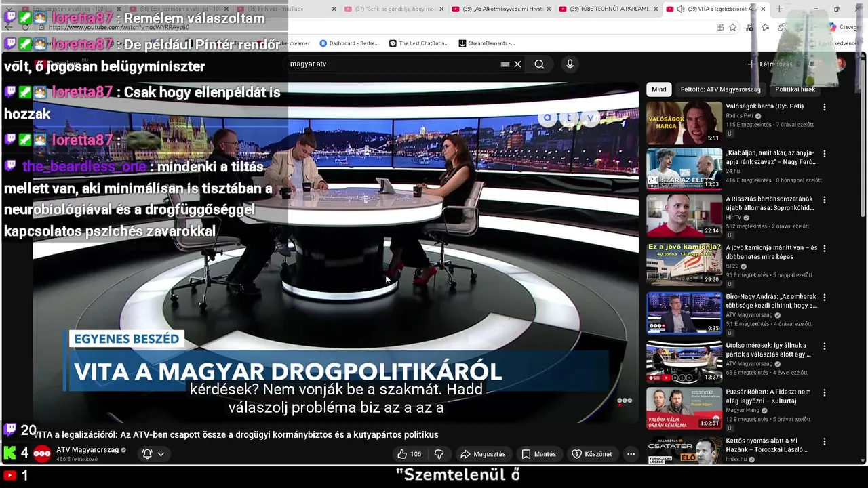Select the 'Politikai hírek' chip
The image size is (868, 488).
click(795, 89)
